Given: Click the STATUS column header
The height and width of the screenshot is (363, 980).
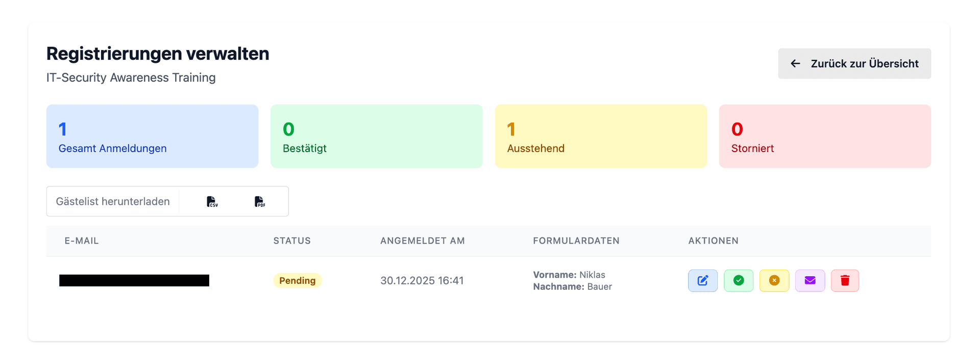Looking at the screenshot, I should point(292,241).
